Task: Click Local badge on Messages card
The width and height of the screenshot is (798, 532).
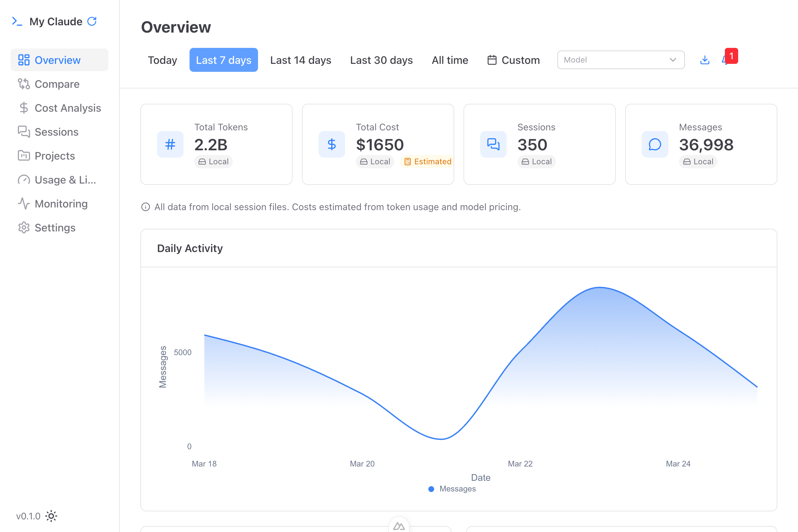Action: pyautogui.click(x=698, y=162)
